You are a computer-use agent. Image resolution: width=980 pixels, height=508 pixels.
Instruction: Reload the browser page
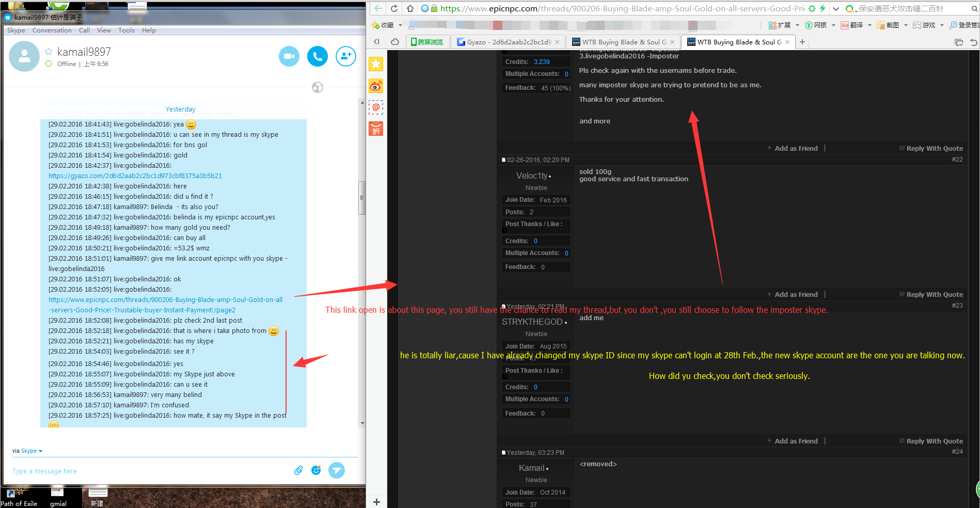[394, 8]
